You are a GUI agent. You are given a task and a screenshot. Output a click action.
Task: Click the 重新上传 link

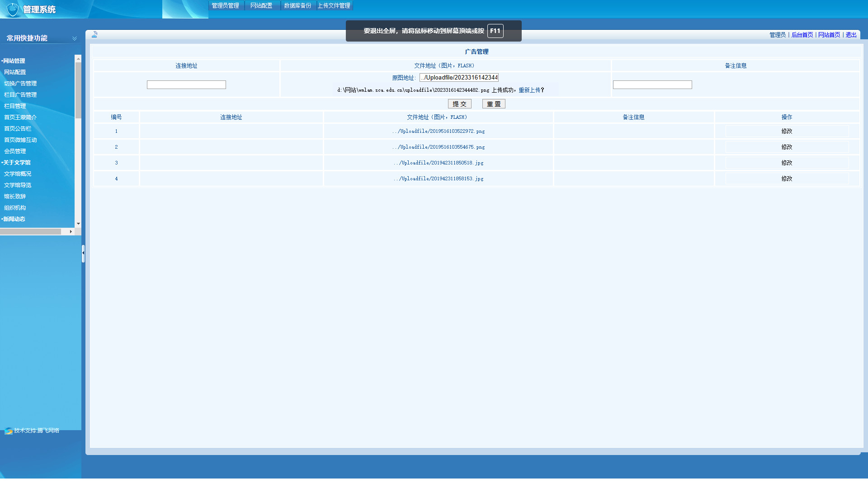pyautogui.click(x=529, y=90)
